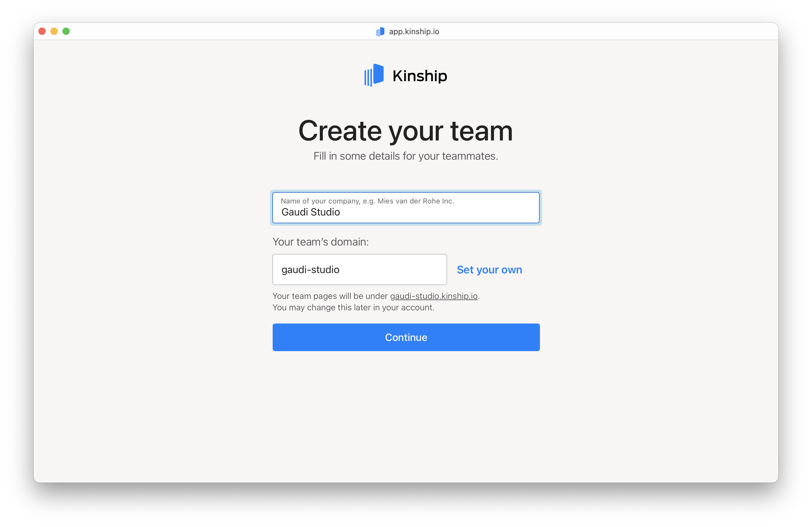Click the Continue button
Viewport: 812px width, 527px height.
click(406, 337)
